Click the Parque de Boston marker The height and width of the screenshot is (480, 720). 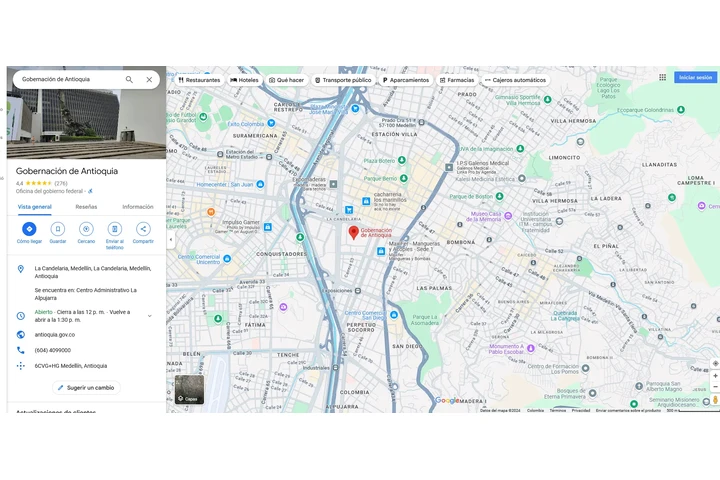[500, 196]
